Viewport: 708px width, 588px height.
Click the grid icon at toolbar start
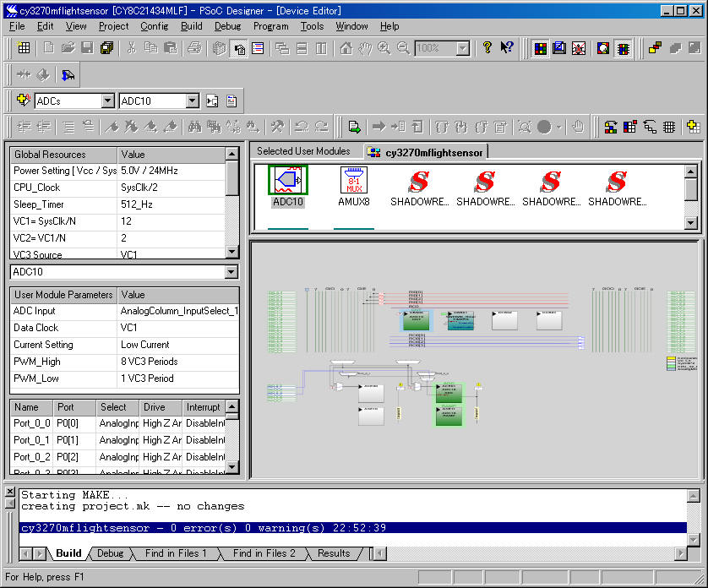pyautogui.click(x=24, y=48)
